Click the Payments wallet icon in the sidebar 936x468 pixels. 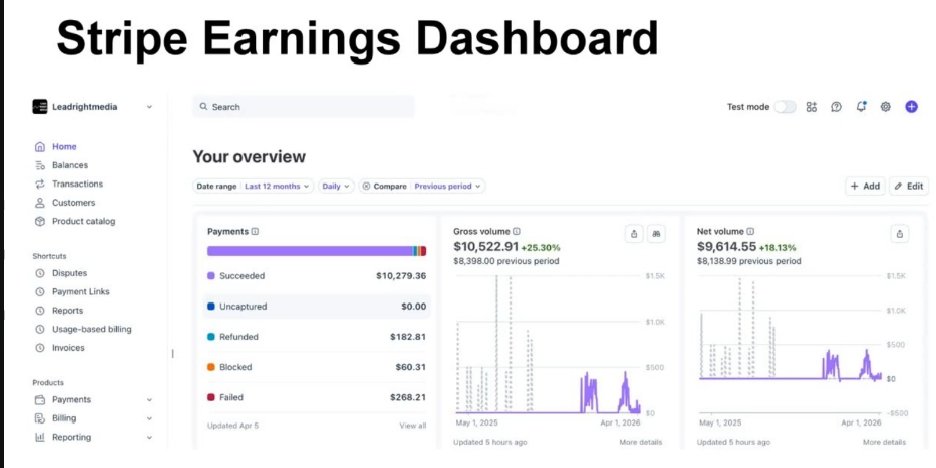pyautogui.click(x=40, y=399)
